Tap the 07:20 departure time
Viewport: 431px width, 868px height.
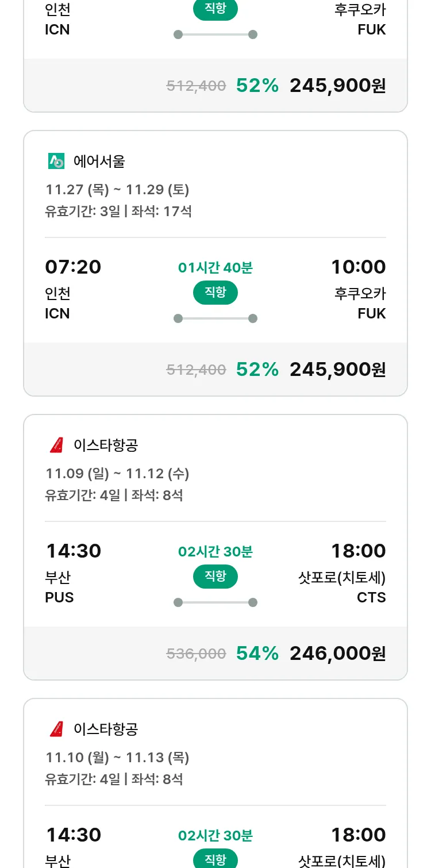[73, 267]
